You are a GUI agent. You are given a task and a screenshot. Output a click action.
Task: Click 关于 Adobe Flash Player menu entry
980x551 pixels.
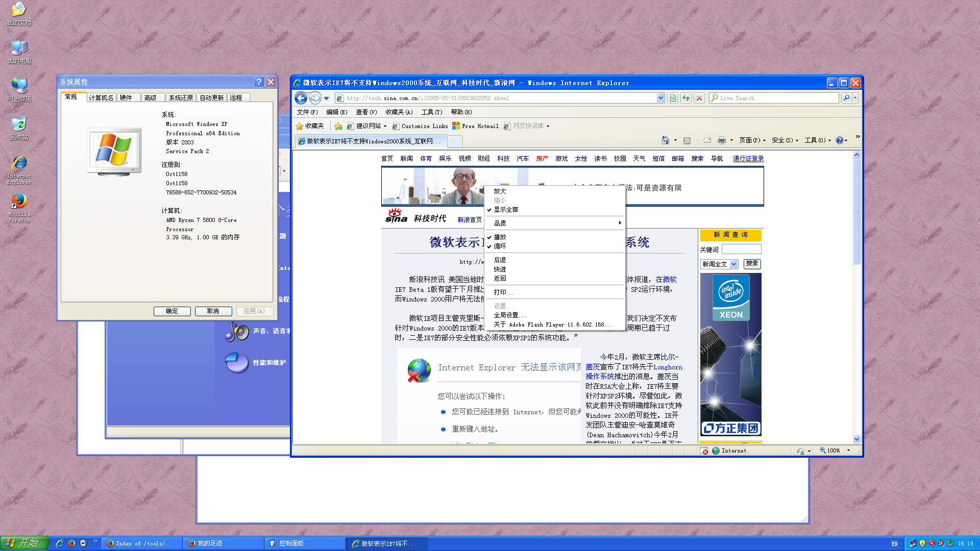point(555,324)
